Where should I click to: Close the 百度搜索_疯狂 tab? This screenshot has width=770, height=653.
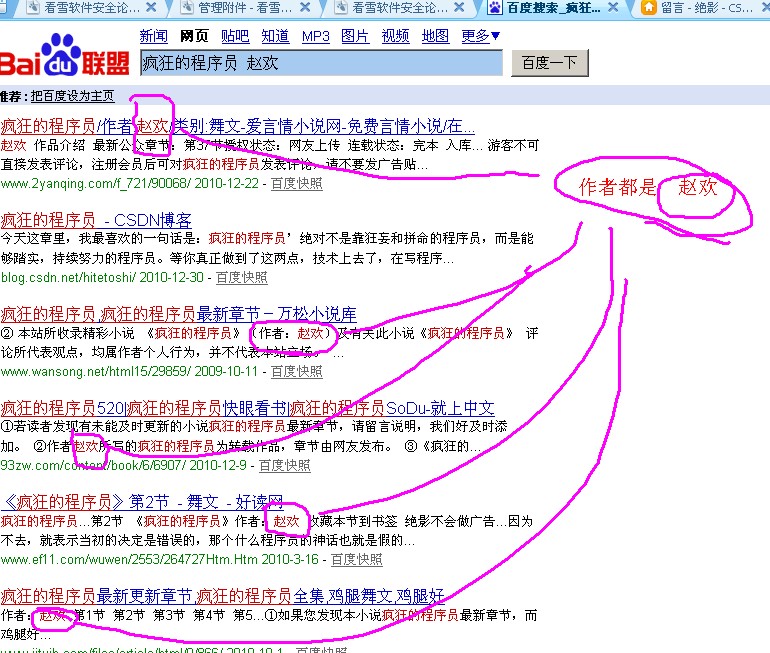613,7
